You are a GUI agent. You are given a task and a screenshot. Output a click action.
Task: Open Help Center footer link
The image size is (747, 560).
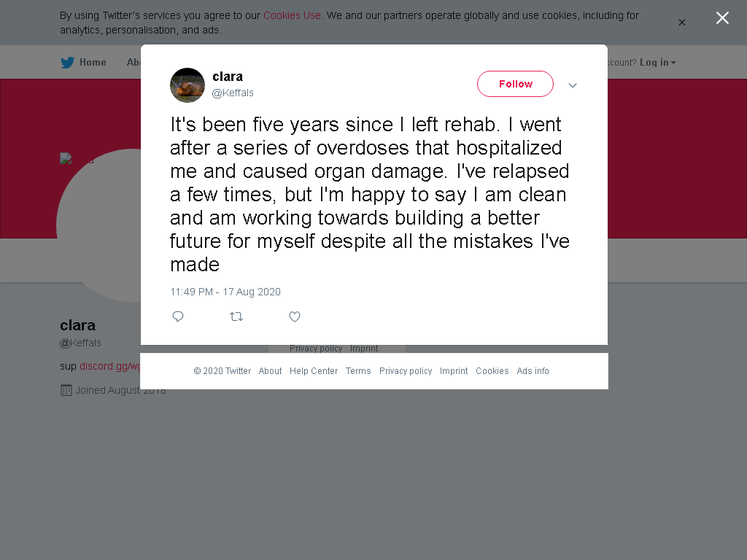[x=314, y=371]
